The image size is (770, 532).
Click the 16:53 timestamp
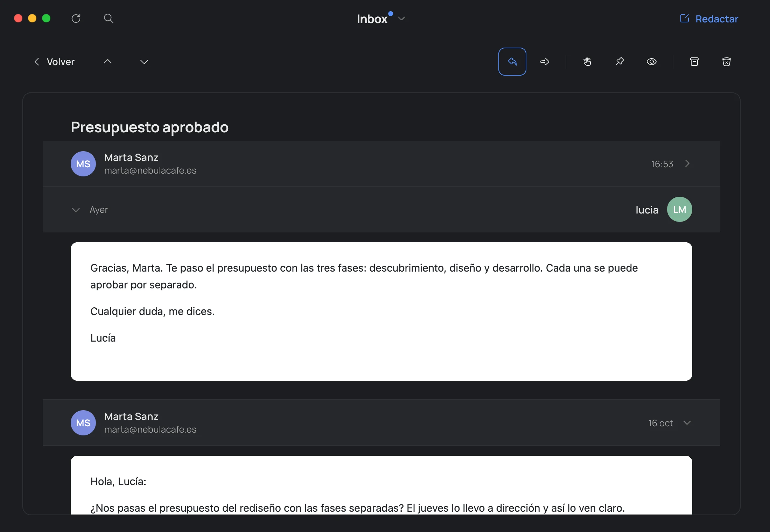[662, 164]
